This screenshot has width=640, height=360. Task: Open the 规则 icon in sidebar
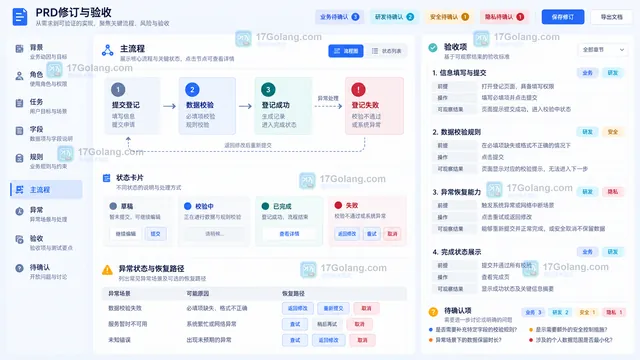click(19, 158)
